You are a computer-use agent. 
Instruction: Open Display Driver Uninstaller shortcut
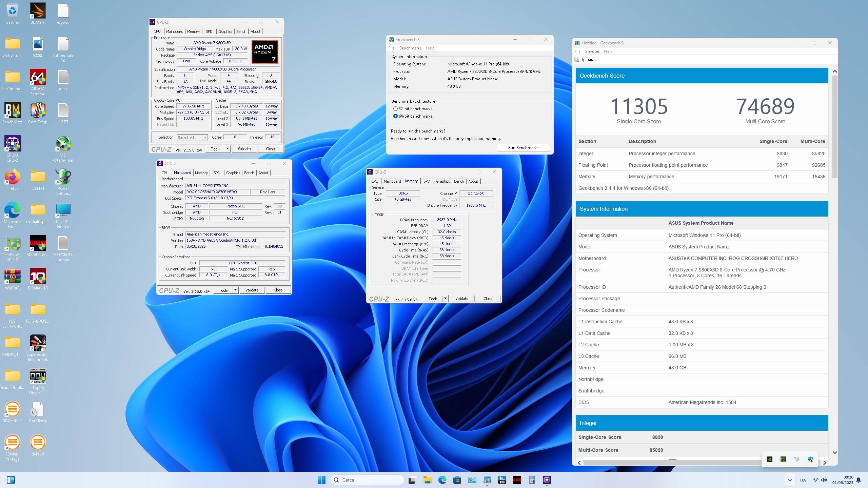pos(38,381)
